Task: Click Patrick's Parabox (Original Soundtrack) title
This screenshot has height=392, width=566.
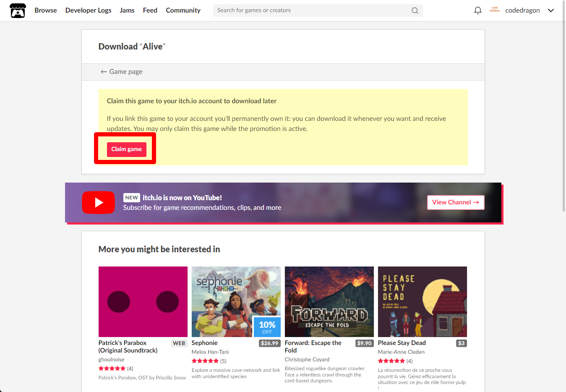Action: [128, 347]
